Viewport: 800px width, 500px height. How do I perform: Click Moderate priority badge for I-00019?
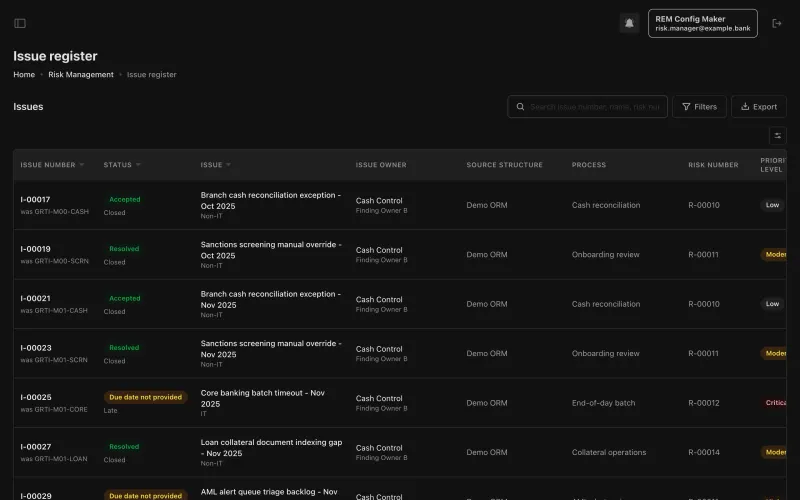[774, 255]
